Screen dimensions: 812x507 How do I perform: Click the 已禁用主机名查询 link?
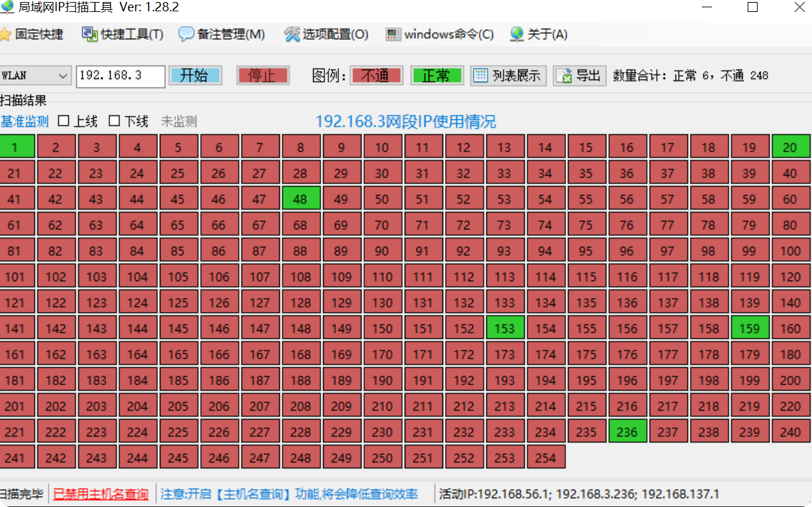point(100,494)
